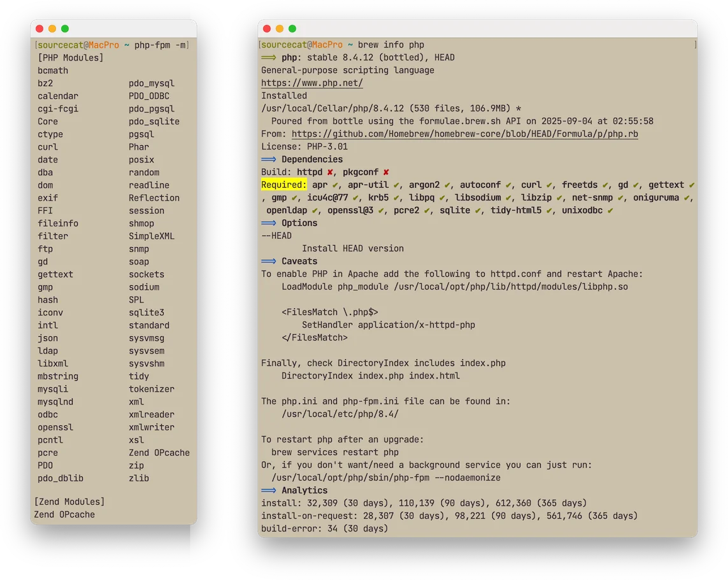Click the '[PHP Modules]' header text

[x=71, y=58]
